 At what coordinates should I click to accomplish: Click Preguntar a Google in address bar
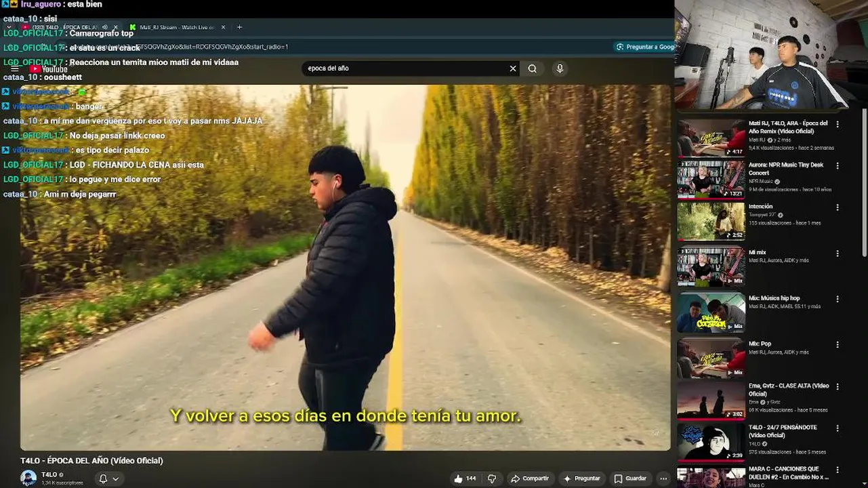(644, 47)
